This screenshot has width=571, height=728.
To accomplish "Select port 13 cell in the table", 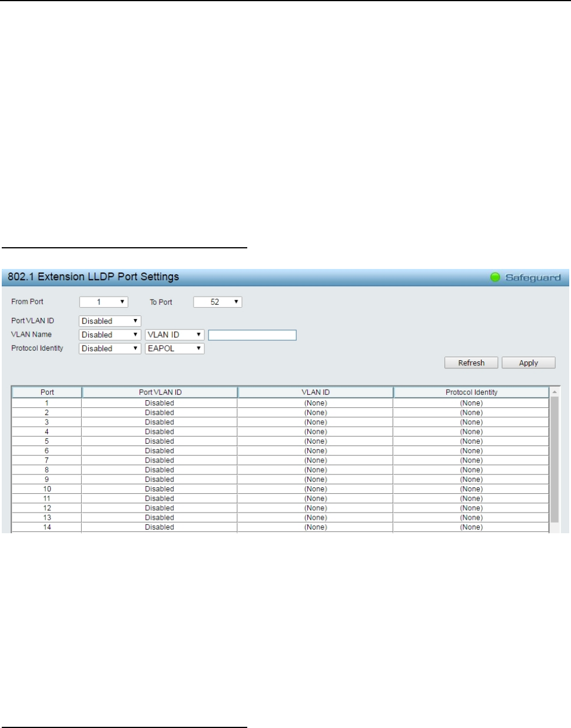I will pyautogui.click(x=47, y=518).
